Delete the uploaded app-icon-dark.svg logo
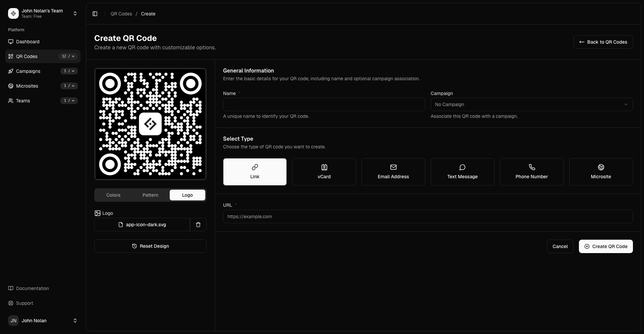Viewport: 644px width, 334px height. [198, 225]
